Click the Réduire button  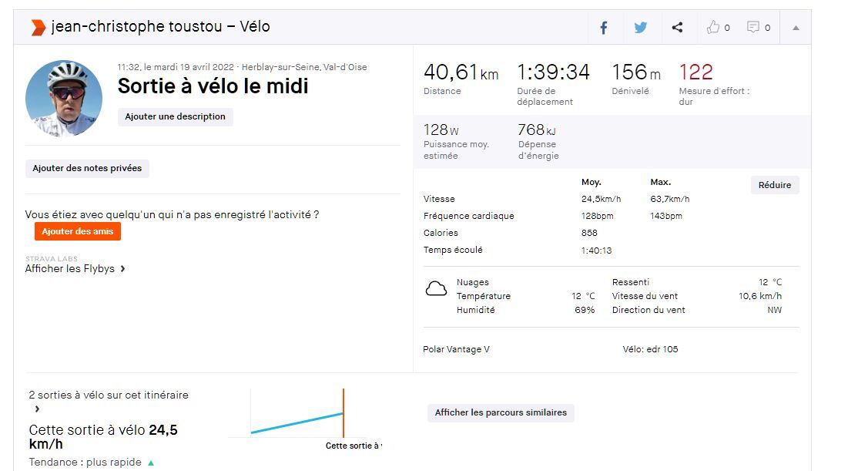(775, 185)
